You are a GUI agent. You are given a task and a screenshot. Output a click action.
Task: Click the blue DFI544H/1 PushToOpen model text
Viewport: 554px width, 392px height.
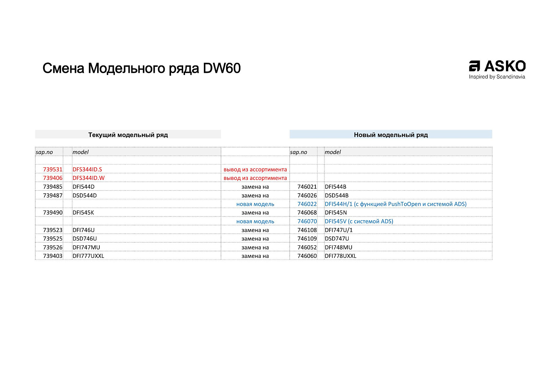click(395, 204)
